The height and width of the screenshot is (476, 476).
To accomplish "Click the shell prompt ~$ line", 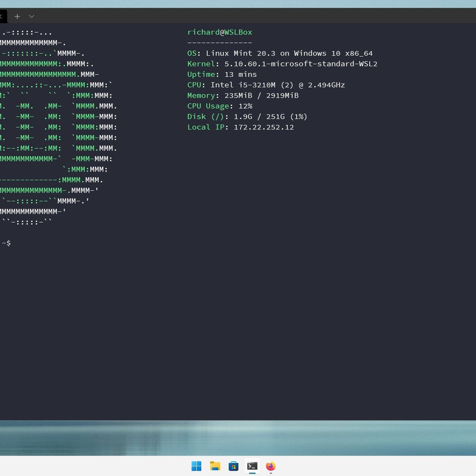I will (x=6, y=243).
